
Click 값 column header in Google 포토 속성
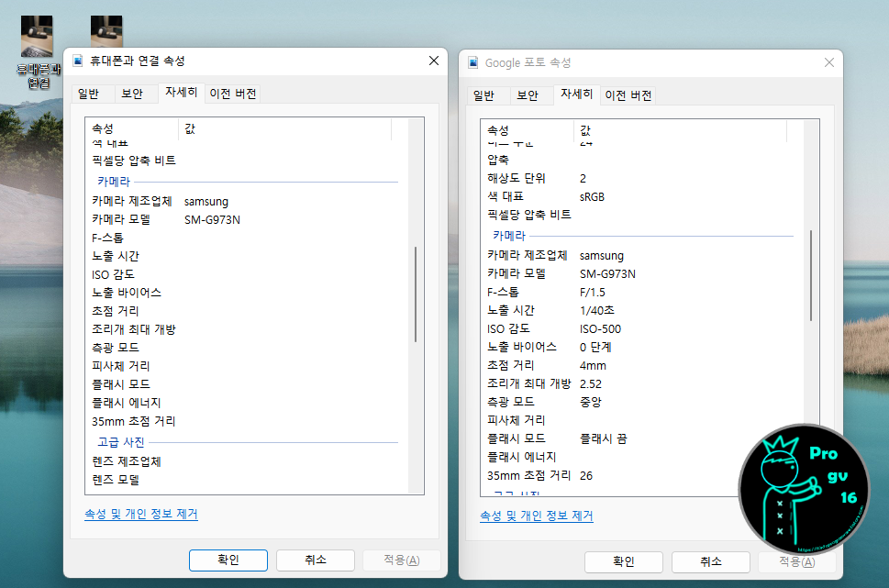pyautogui.click(x=681, y=130)
